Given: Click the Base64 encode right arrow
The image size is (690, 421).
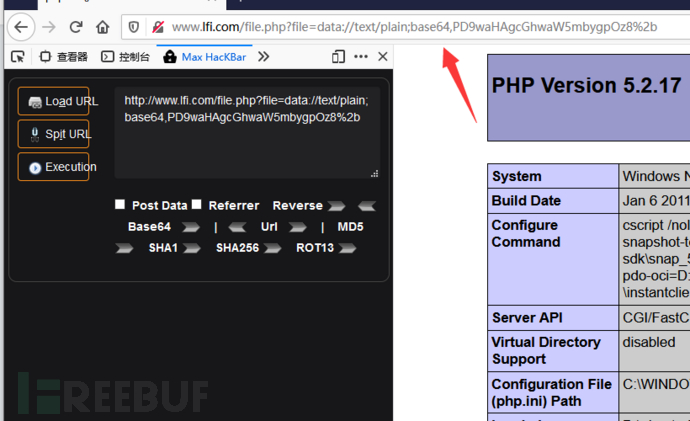Looking at the screenshot, I should point(191,227).
